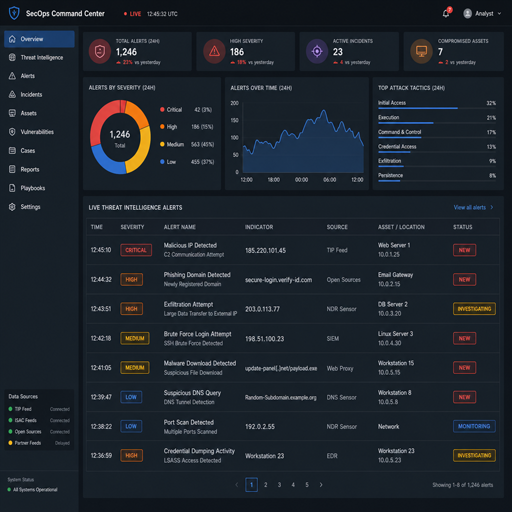Open the Malicious IP Detected alert
The height and width of the screenshot is (512, 512).
point(190,245)
